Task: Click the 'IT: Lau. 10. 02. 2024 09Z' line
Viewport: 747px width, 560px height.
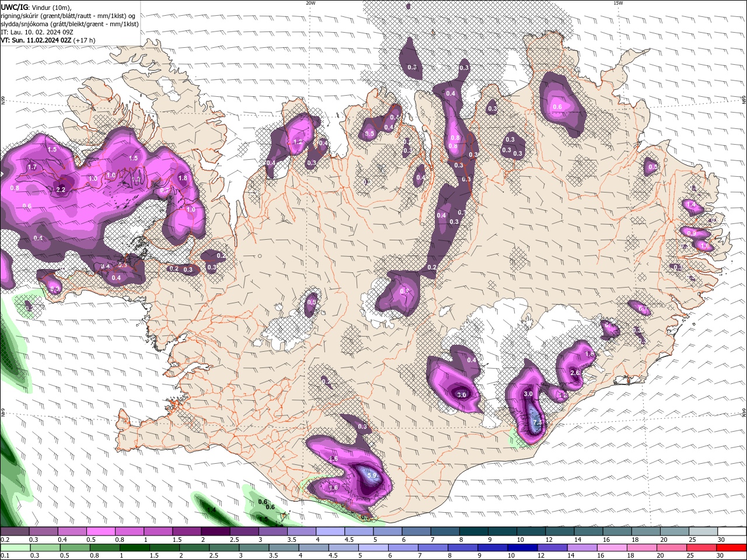Action: [x=37, y=32]
